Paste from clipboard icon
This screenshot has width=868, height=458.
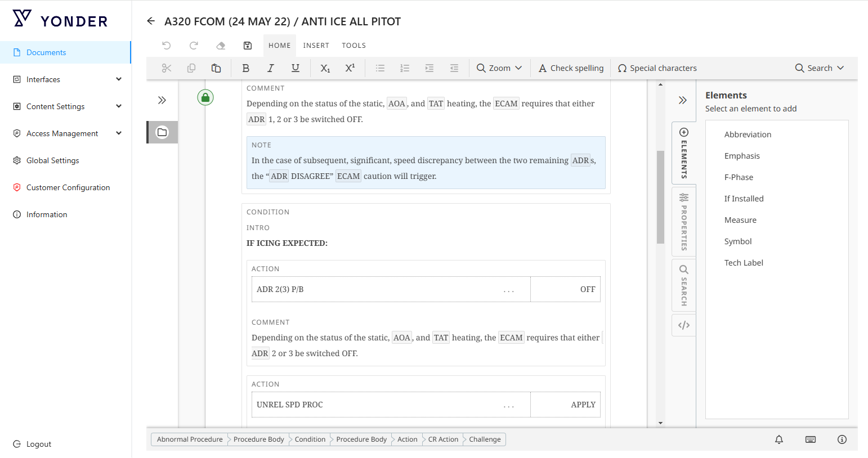[216, 68]
